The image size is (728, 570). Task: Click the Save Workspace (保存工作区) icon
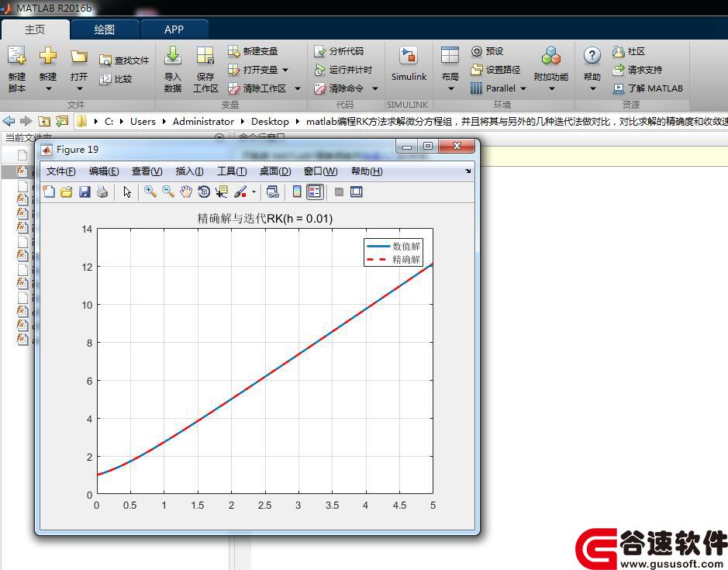pyautogui.click(x=205, y=56)
